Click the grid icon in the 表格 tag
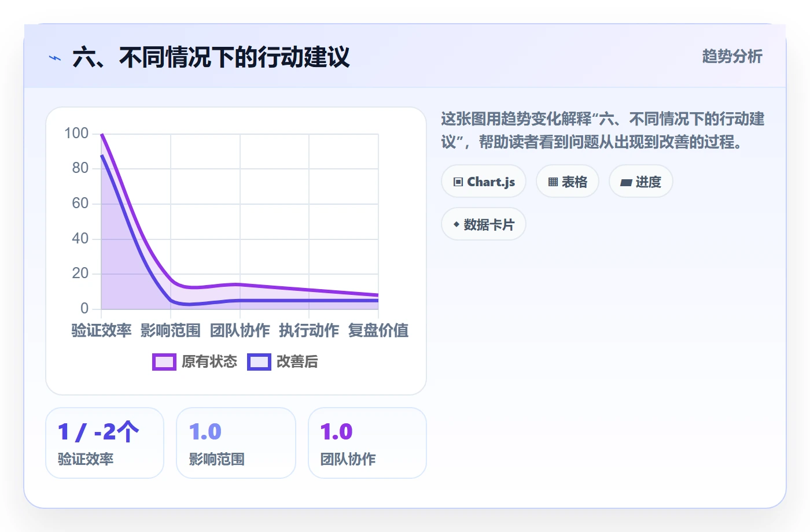The height and width of the screenshot is (532, 810). (x=553, y=182)
